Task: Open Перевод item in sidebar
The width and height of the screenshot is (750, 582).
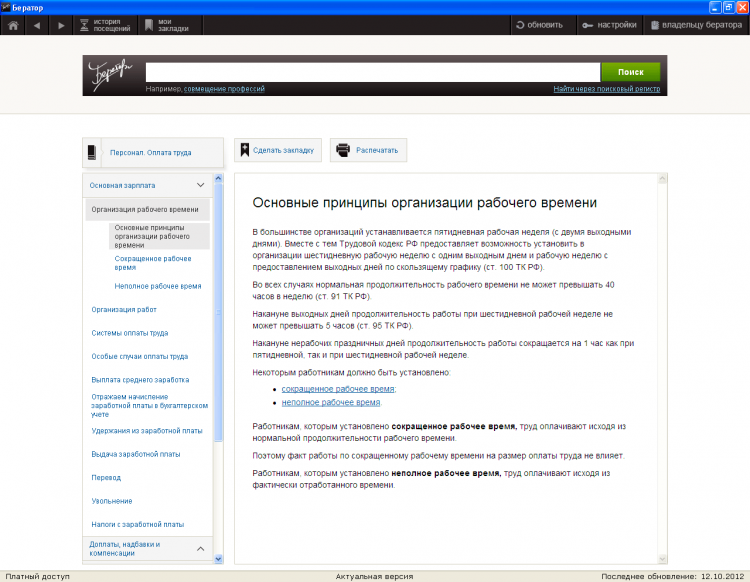Action: click(106, 478)
